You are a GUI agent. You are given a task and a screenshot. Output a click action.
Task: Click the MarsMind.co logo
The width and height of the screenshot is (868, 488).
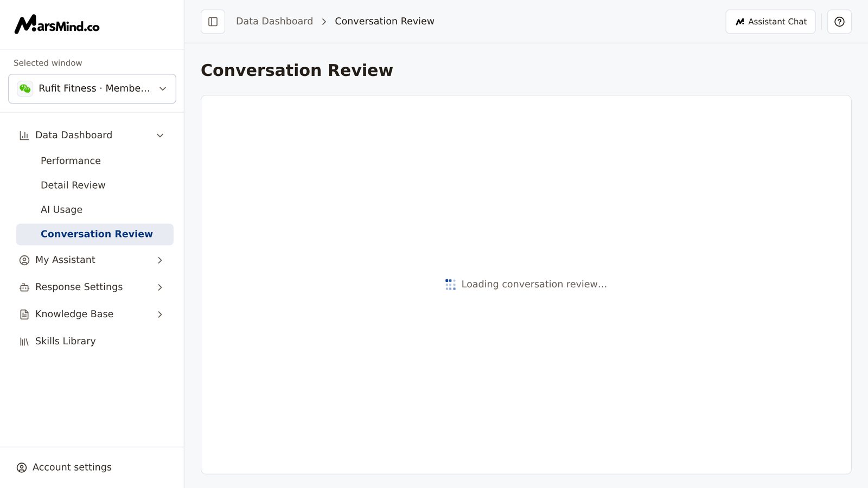click(57, 24)
